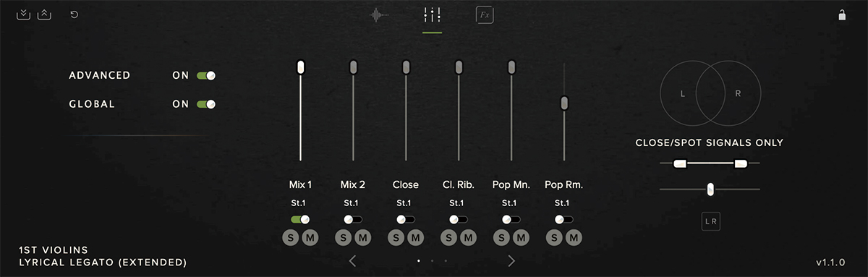868x277 pixels.
Task: Enable the Cl. Rib. mic toggle
Action: click(459, 219)
